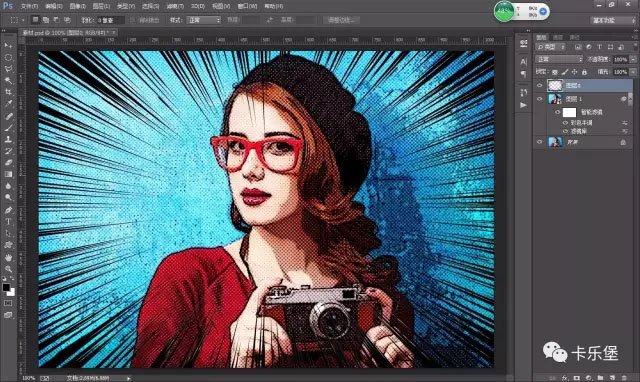Select the New Selection mode button

(x=36, y=20)
